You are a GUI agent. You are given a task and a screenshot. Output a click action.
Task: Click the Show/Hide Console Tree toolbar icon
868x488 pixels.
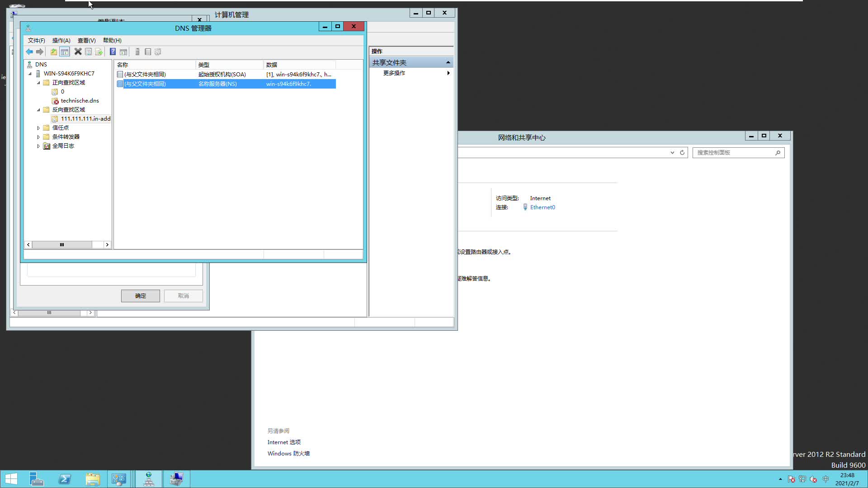tap(65, 52)
